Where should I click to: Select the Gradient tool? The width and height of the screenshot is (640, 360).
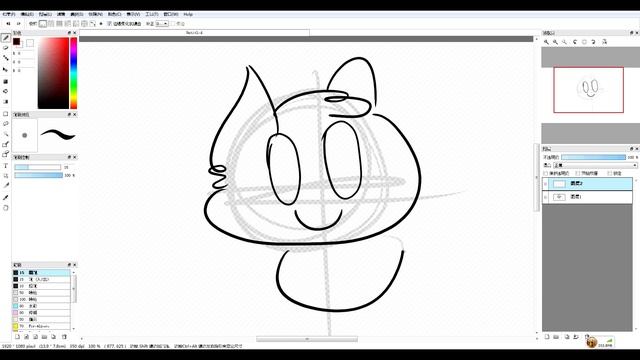[6, 102]
